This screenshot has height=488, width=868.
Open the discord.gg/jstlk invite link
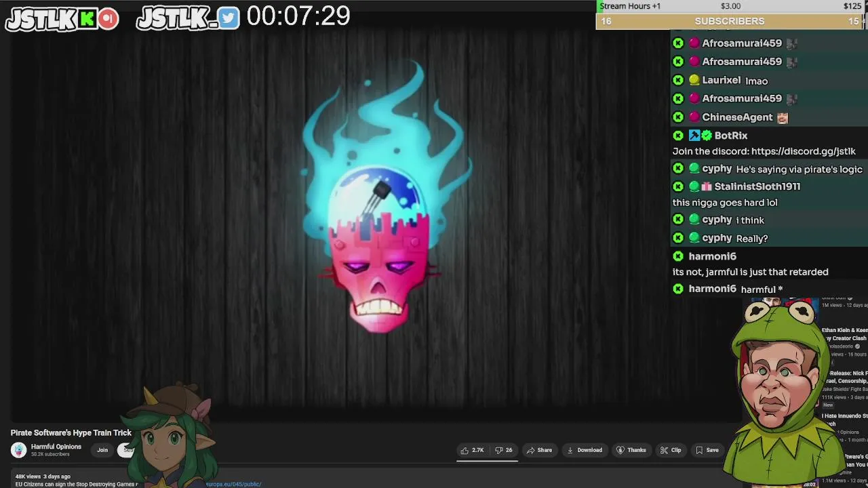[x=804, y=151]
